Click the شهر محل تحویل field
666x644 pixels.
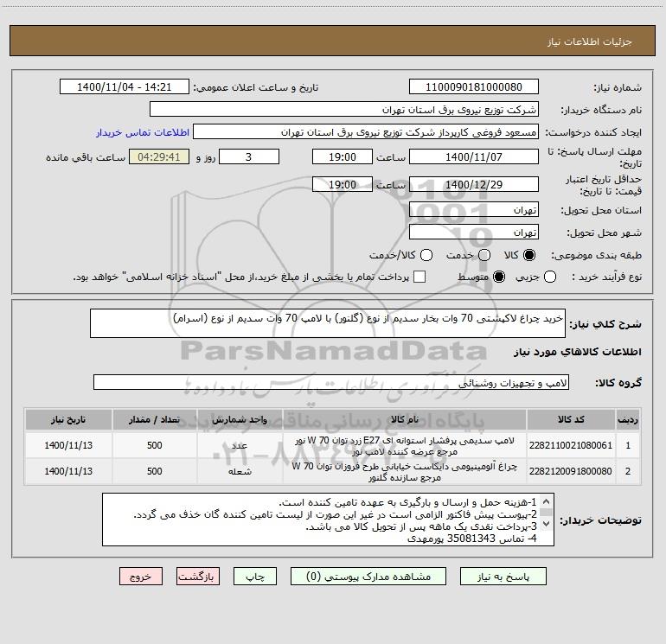point(474,232)
